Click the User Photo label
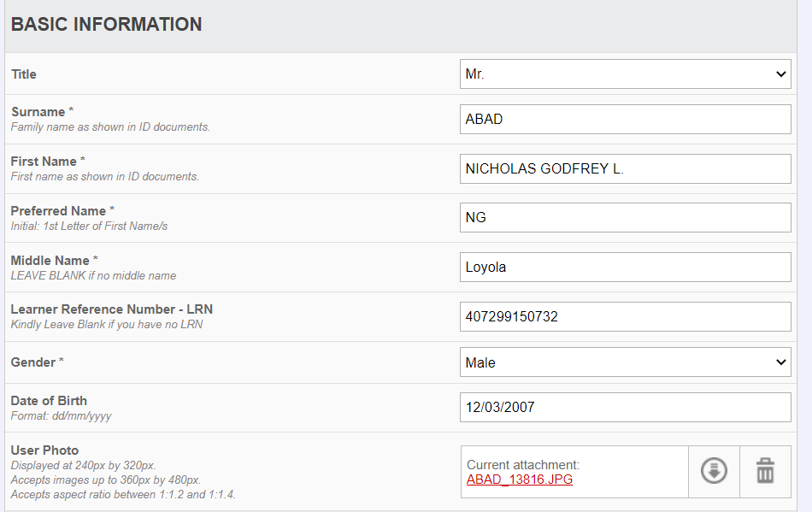 pyautogui.click(x=44, y=450)
